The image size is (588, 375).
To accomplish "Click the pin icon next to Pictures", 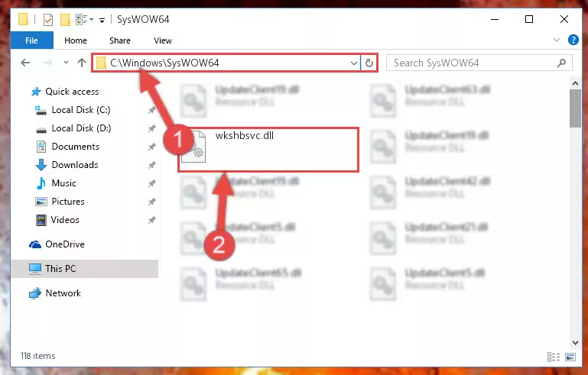I will tap(151, 202).
